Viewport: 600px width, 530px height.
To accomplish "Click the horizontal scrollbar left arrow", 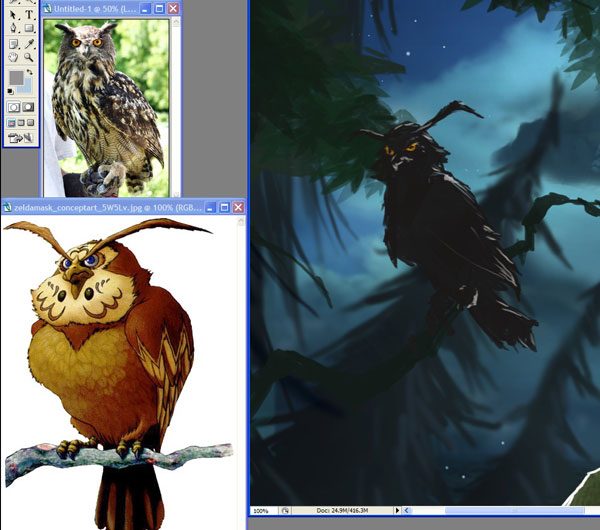I will [407, 510].
